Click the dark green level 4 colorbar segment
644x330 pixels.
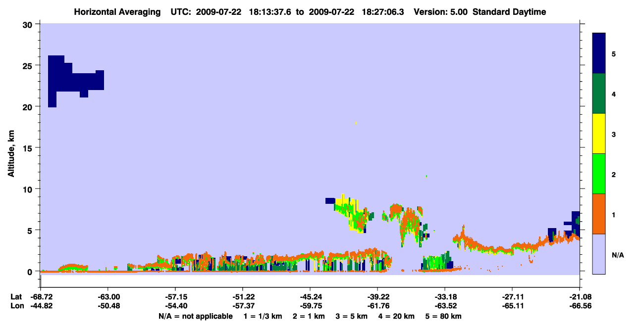point(599,94)
